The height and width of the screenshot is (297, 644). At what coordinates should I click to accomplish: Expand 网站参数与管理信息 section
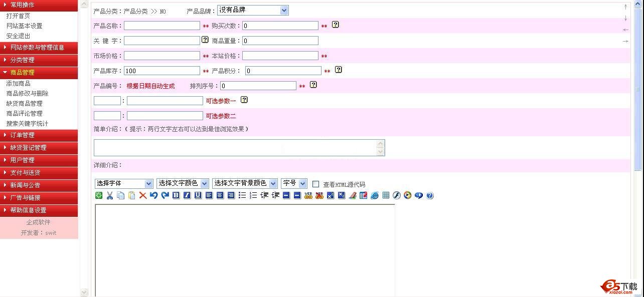pyautogui.click(x=39, y=48)
